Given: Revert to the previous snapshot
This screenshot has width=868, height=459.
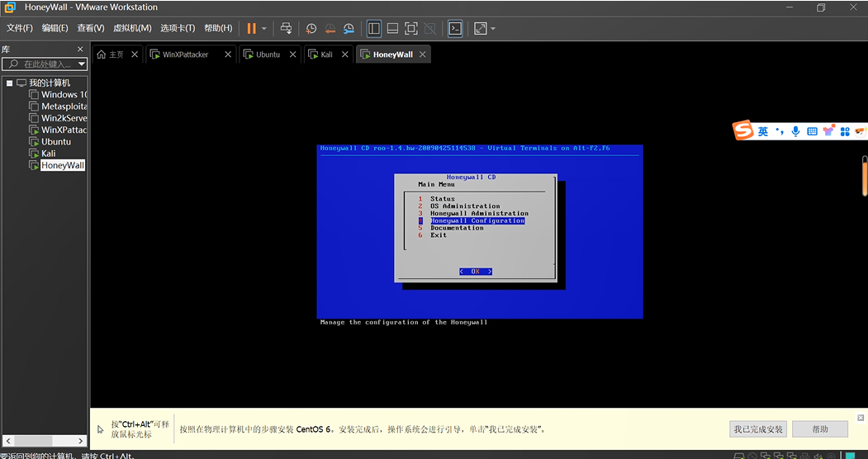Looking at the screenshot, I should (x=330, y=28).
